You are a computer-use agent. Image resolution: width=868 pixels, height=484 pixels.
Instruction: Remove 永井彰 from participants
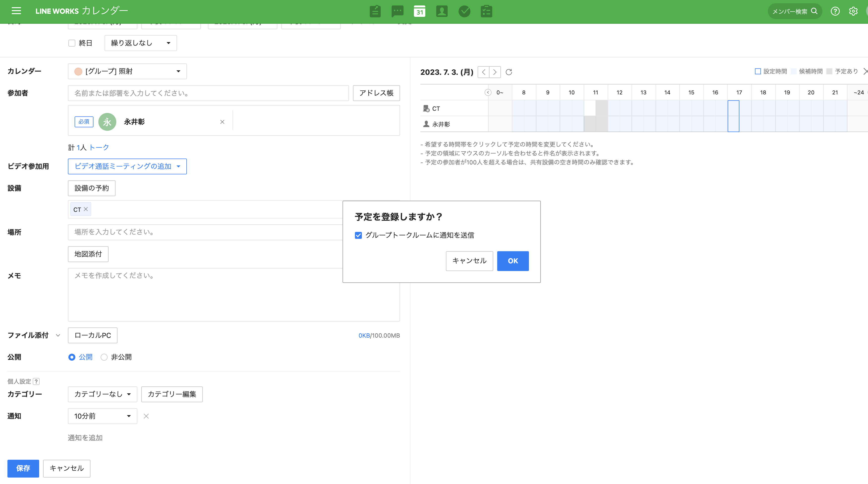coord(222,122)
